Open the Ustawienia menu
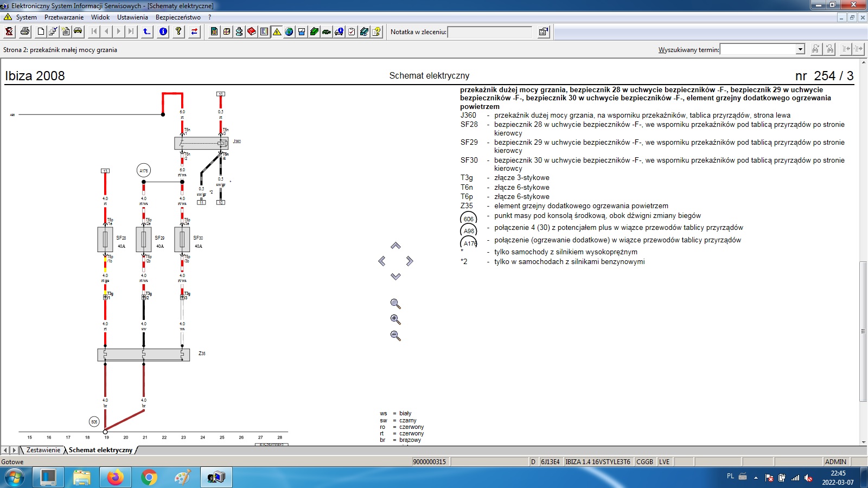This screenshot has height=488, width=868. click(x=132, y=17)
